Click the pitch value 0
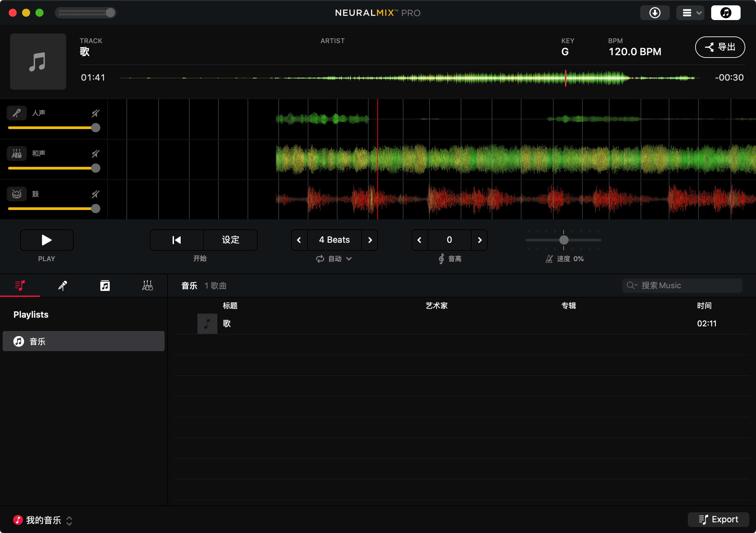The image size is (756, 533). 450,240
